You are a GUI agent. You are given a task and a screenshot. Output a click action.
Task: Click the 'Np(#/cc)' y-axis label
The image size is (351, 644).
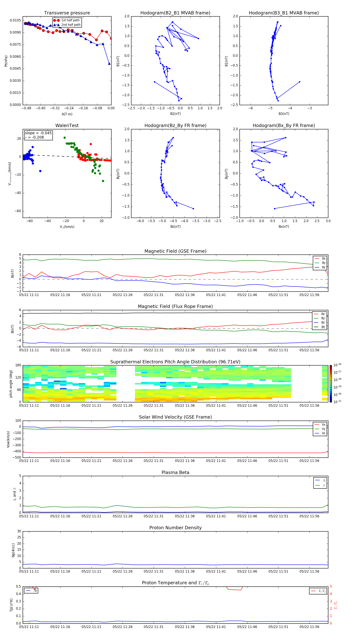13,550
